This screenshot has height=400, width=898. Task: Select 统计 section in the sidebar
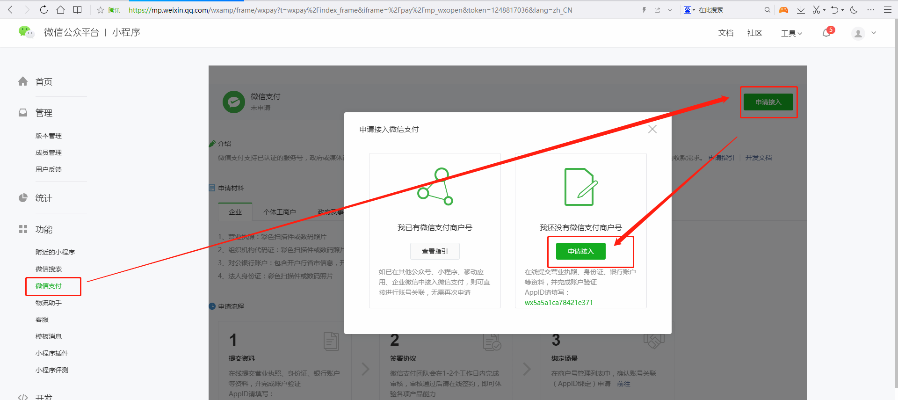[44, 198]
